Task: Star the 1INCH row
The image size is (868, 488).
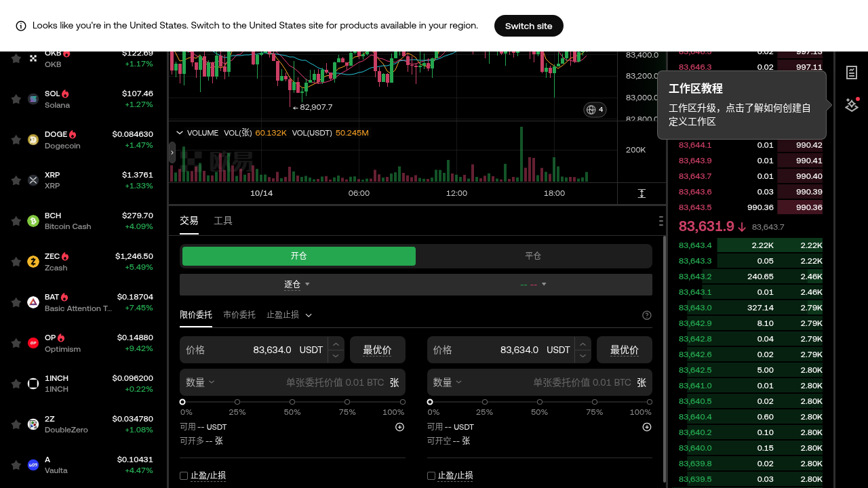Action: pos(16,384)
